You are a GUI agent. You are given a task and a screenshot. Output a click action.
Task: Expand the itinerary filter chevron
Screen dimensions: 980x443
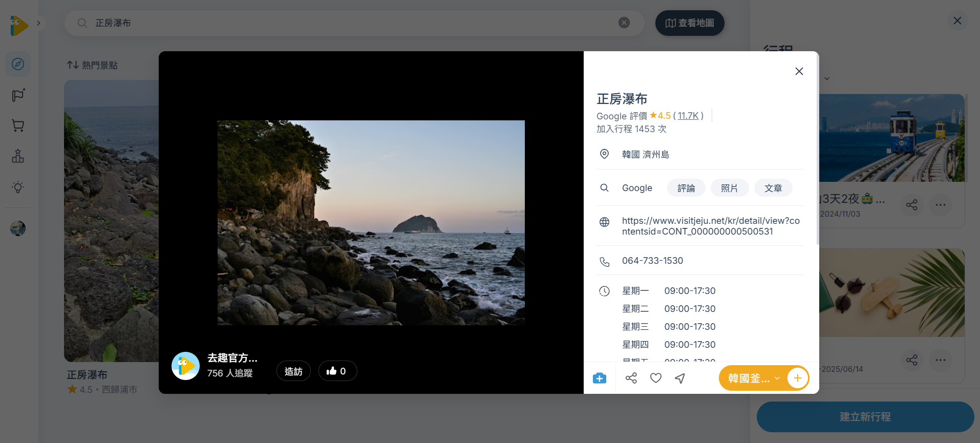point(827,78)
